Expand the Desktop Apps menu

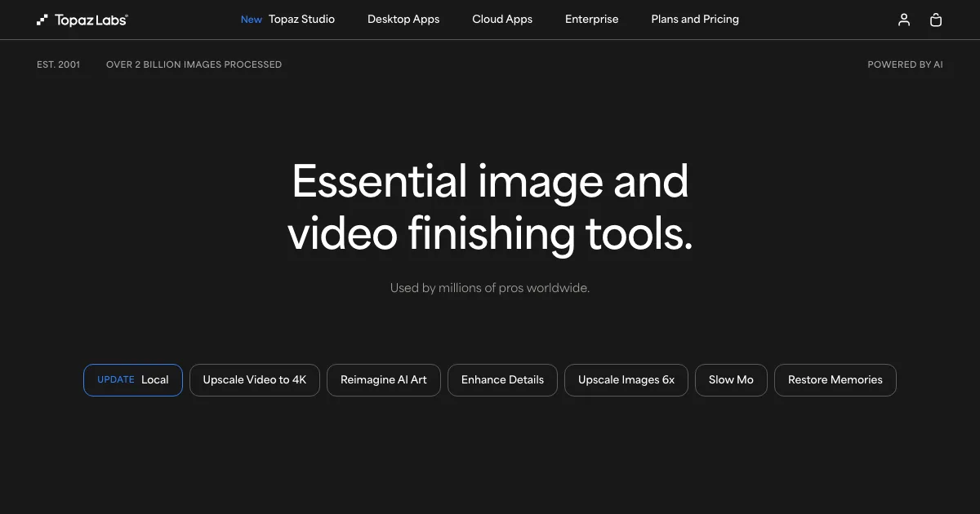pyautogui.click(x=403, y=20)
